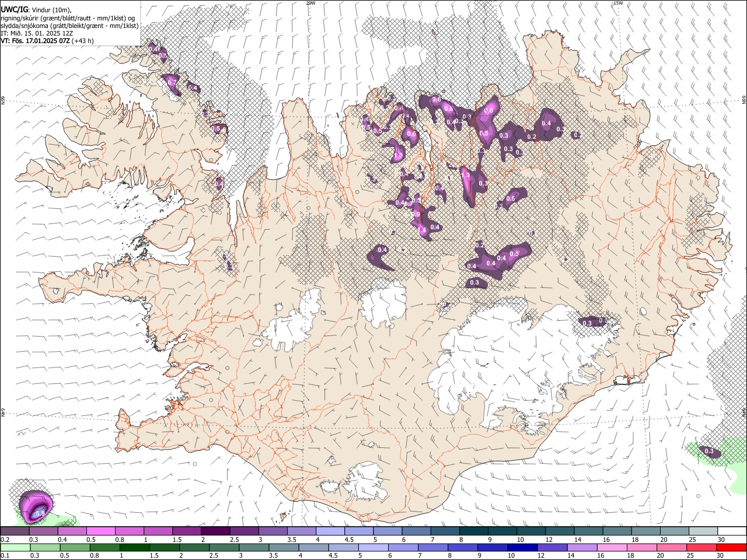Click '12' in the snow legend row

549,540
